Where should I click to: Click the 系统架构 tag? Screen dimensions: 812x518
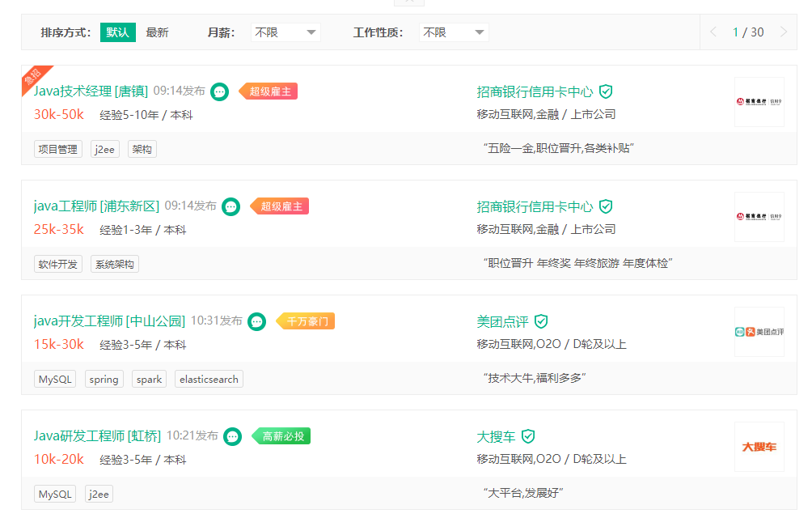pyautogui.click(x=115, y=264)
